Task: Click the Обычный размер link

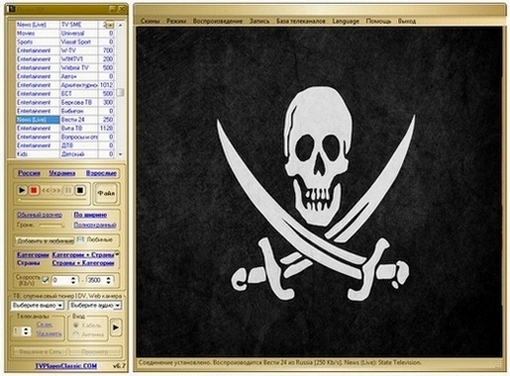Action: pos(39,215)
